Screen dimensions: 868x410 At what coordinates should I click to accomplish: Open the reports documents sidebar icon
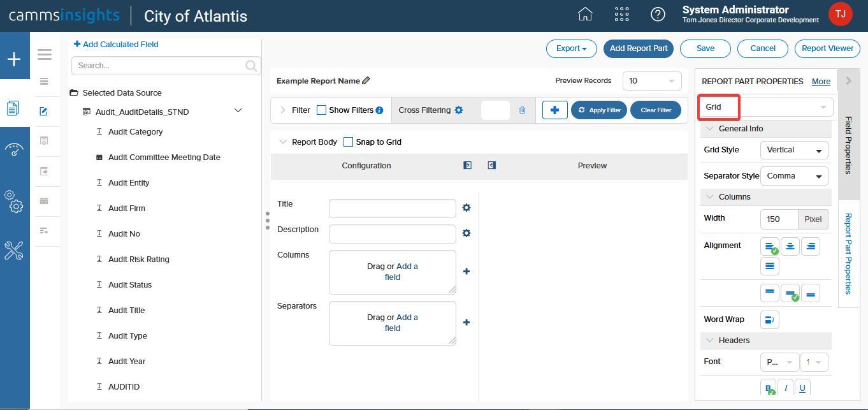(13, 108)
